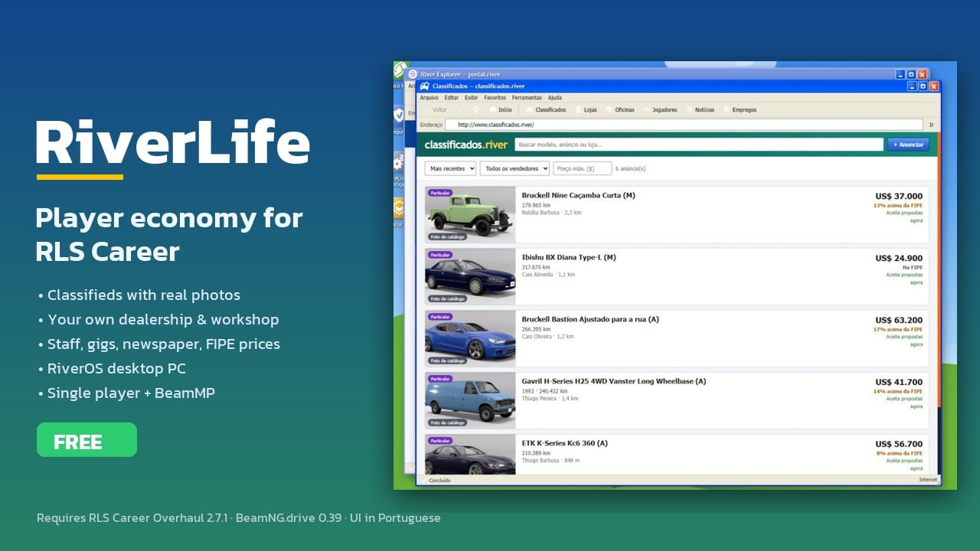Image resolution: width=980 pixels, height=551 pixels.
Task: Open the Ajuda menu
Action: pos(555,98)
